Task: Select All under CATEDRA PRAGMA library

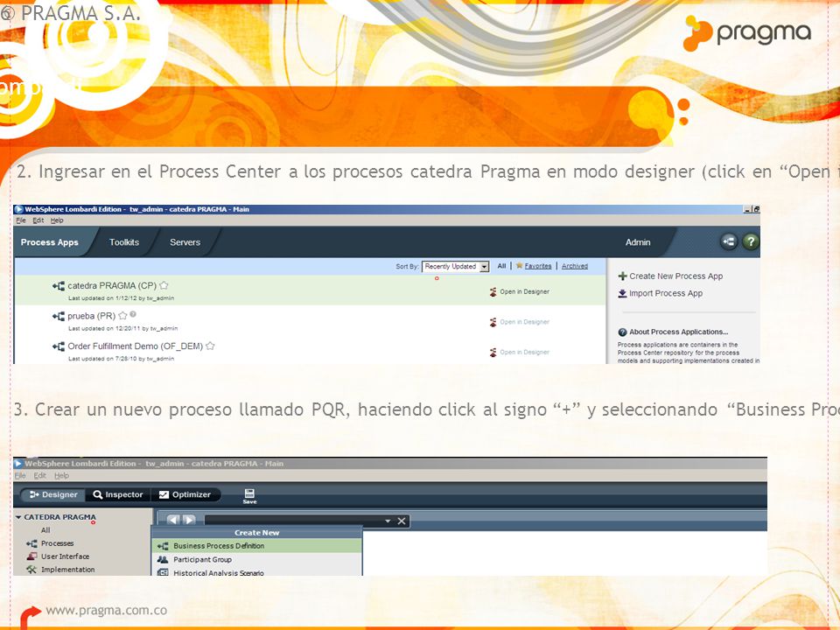Action: tap(45, 530)
